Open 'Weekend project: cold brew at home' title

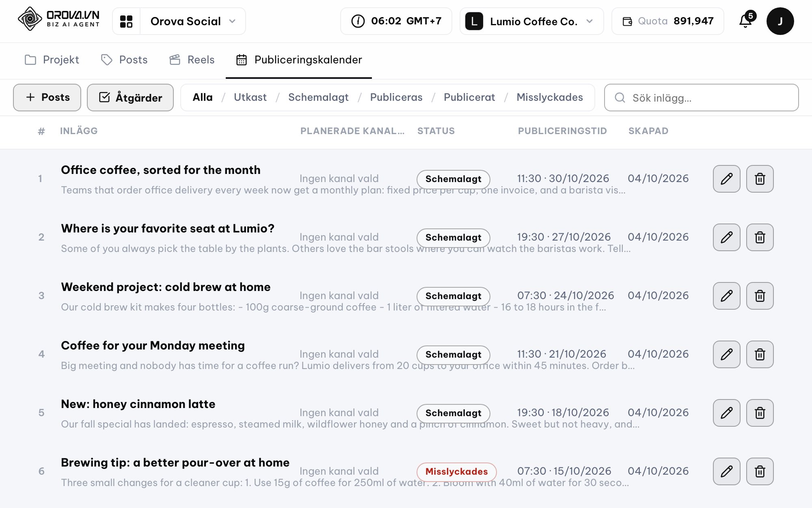point(166,287)
